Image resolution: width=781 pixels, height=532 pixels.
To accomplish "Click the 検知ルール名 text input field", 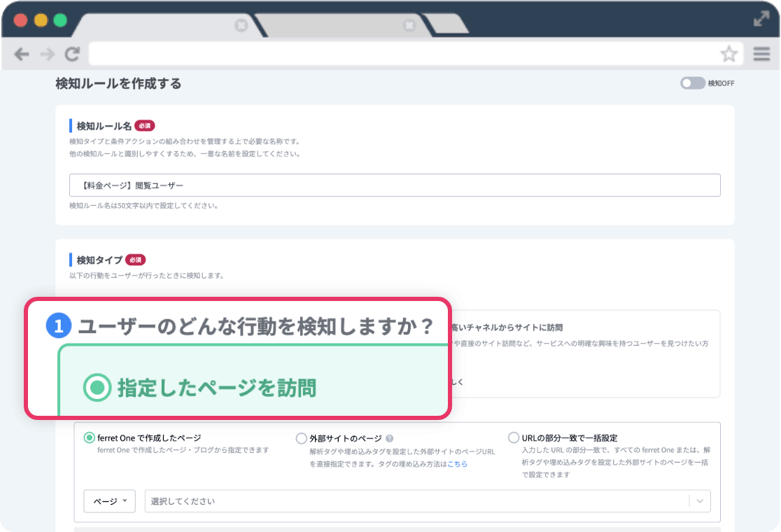I will [395, 185].
